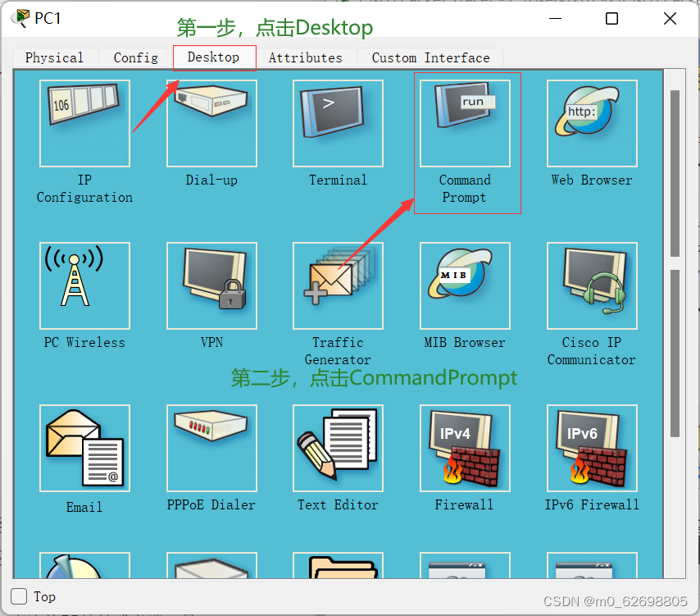The height and width of the screenshot is (616, 700).
Task: Launch the Terminal app
Action: [338, 123]
